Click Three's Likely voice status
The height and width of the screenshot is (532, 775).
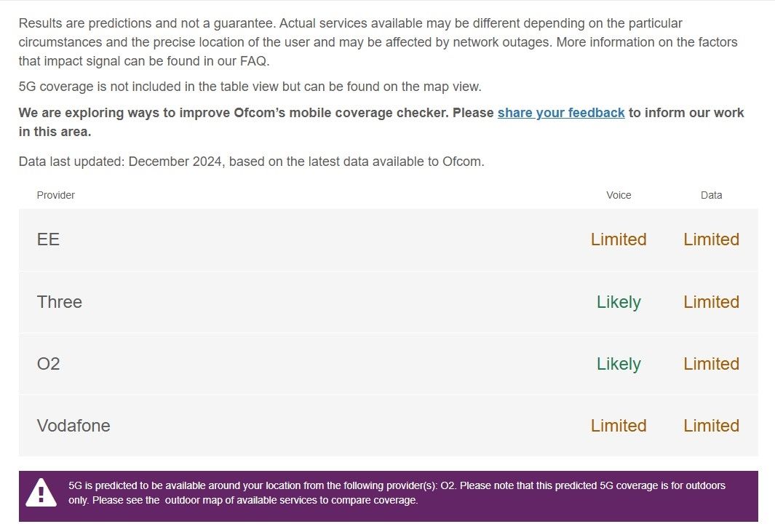click(619, 301)
